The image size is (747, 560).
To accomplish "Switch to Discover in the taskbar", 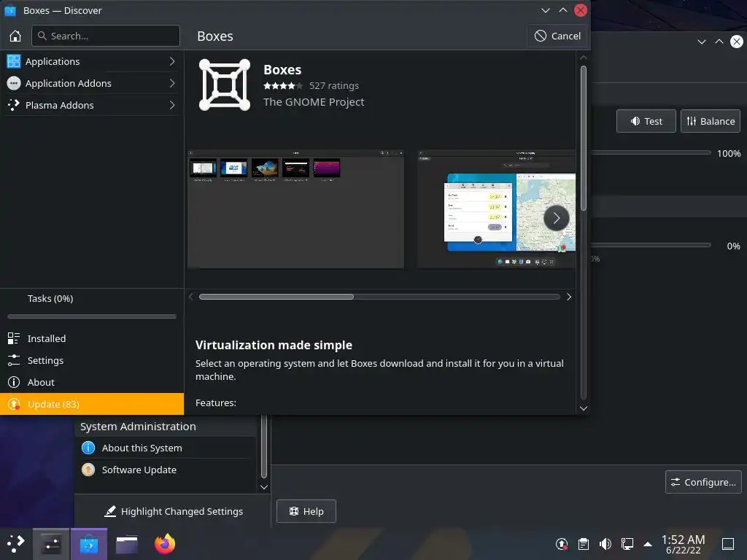I will pyautogui.click(x=88, y=544).
